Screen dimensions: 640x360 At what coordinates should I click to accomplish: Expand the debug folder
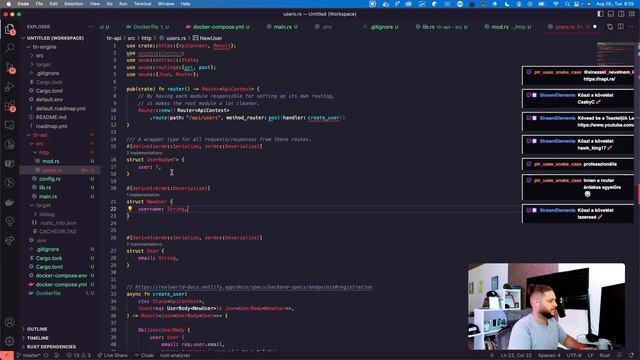47,214
